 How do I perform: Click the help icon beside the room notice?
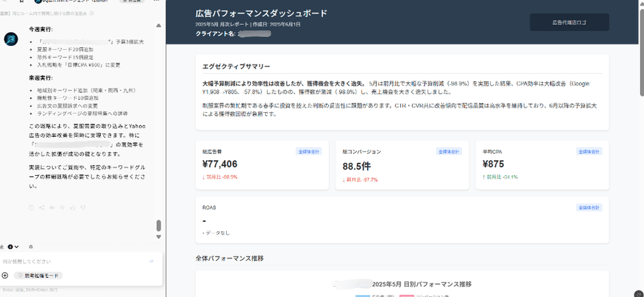point(92,14)
